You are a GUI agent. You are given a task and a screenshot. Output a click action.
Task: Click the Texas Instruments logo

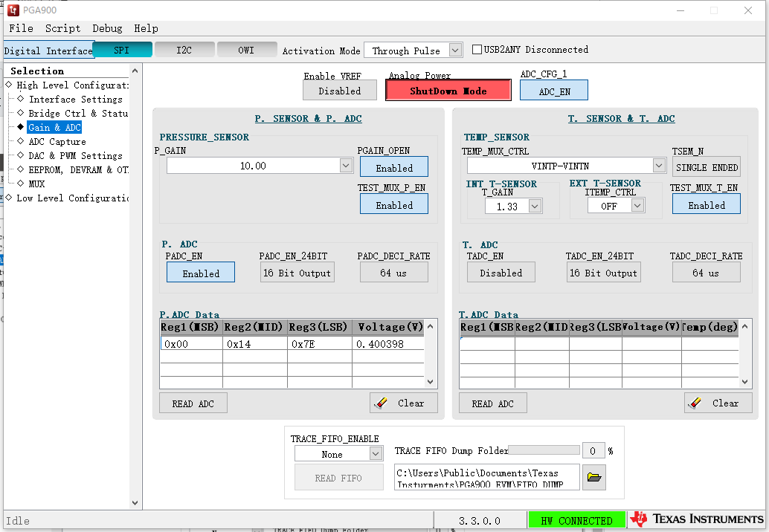click(697, 519)
